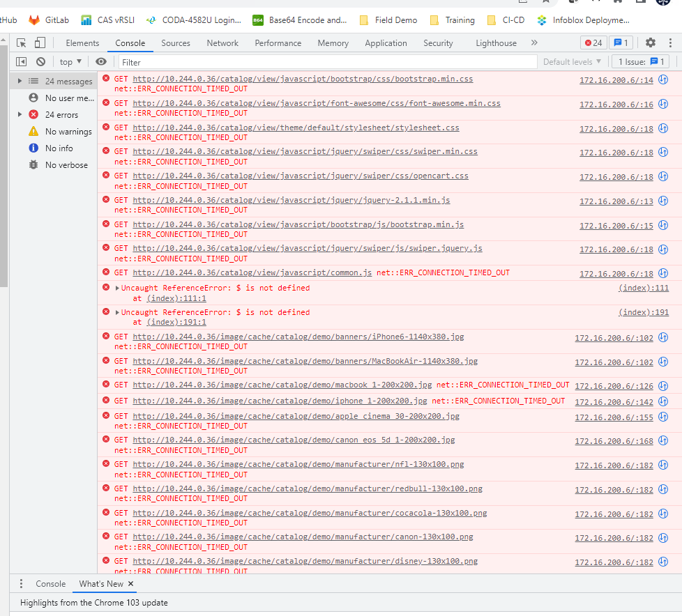Click network reveal icon for redbull-130x100.png row
The image size is (682, 616).
tap(663, 489)
